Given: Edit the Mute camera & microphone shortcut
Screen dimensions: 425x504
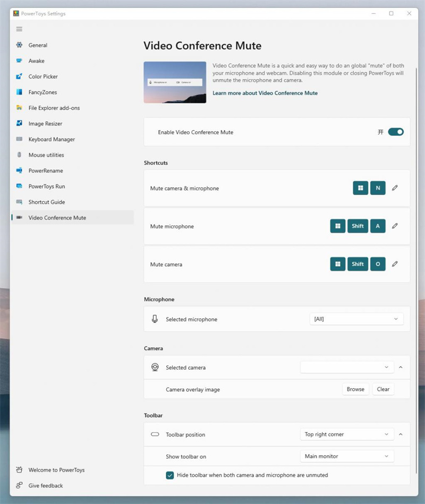Looking at the screenshot, I should tap(395, 188).
